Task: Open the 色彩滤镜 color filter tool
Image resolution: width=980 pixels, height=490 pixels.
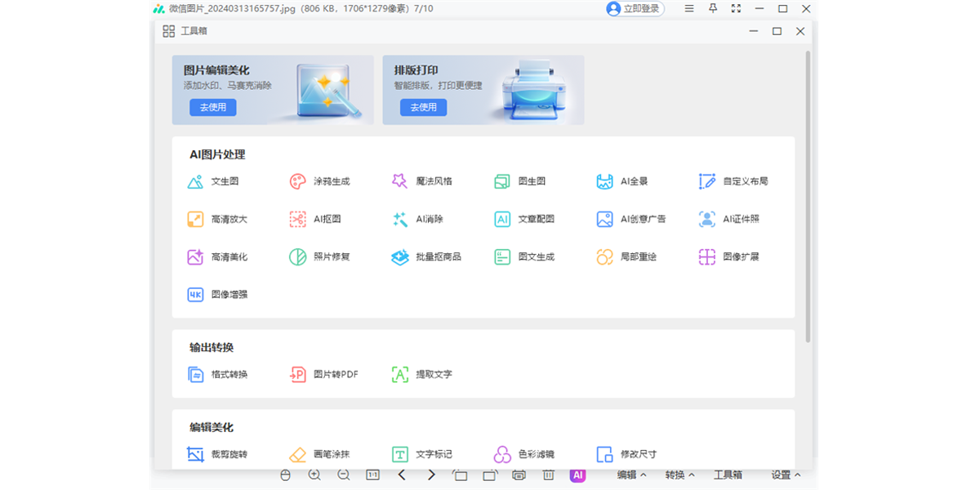Action: tap(524, 454)
